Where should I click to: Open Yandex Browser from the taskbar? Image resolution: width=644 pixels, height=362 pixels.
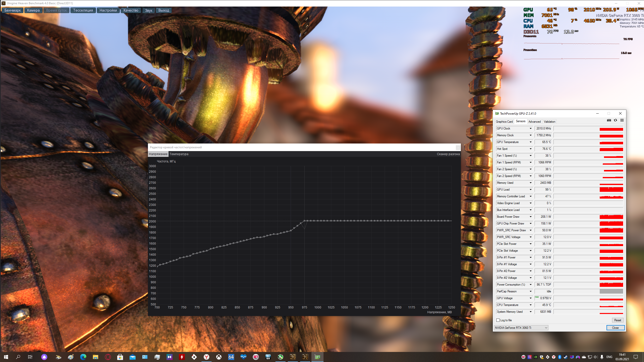(207, 357)
